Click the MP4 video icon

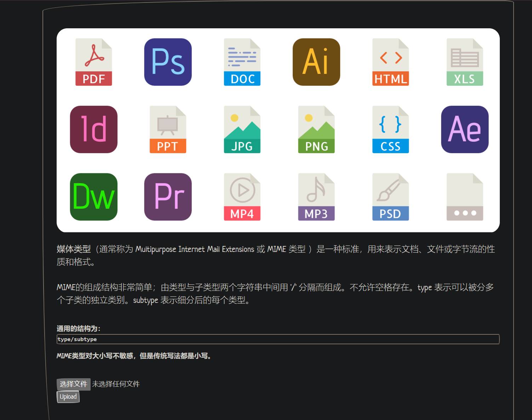coord(242,197)
